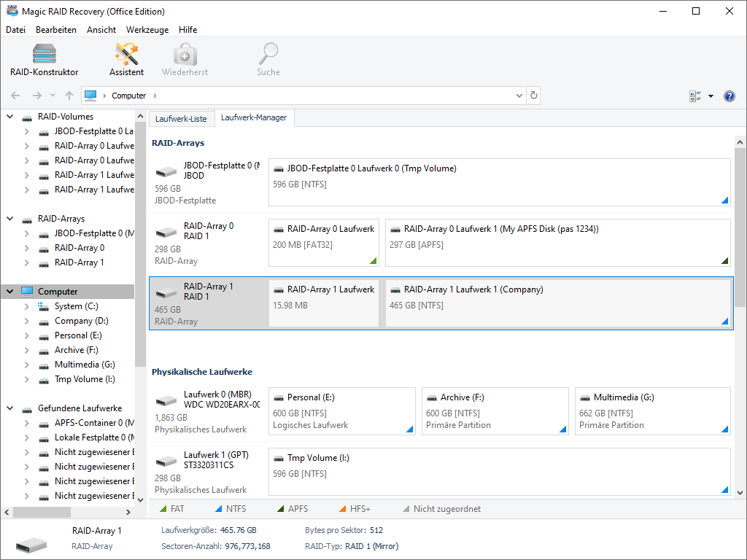Screen dimensions: 747x560
Task: Select Tmp Volume (I:) in tree
Action: click(x=85, y=379)
